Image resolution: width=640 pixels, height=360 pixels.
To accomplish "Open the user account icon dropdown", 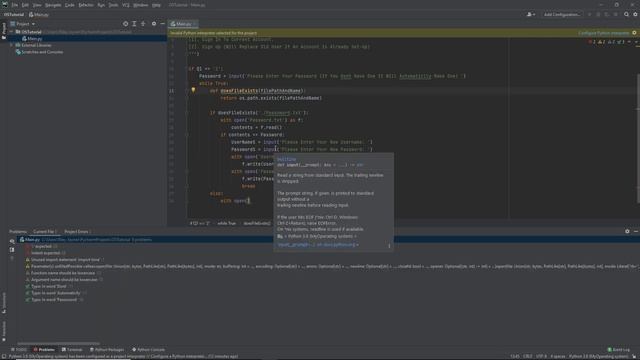I will coord(531,15).
